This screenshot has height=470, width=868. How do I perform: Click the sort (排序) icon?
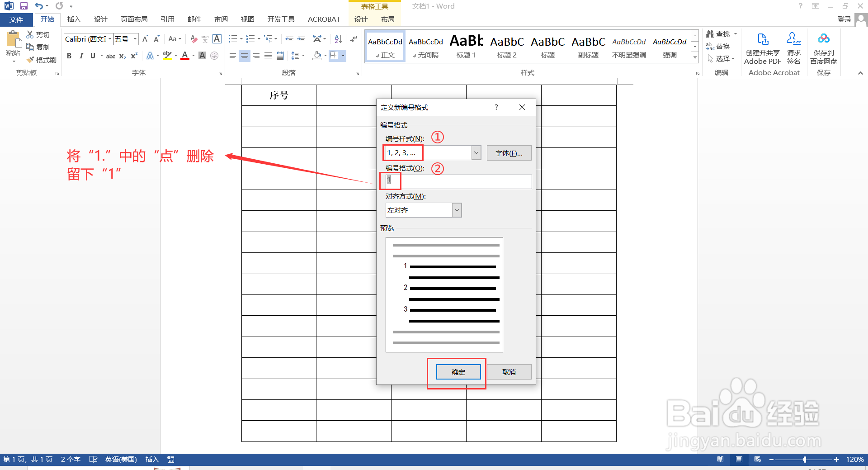click(338, 39)
